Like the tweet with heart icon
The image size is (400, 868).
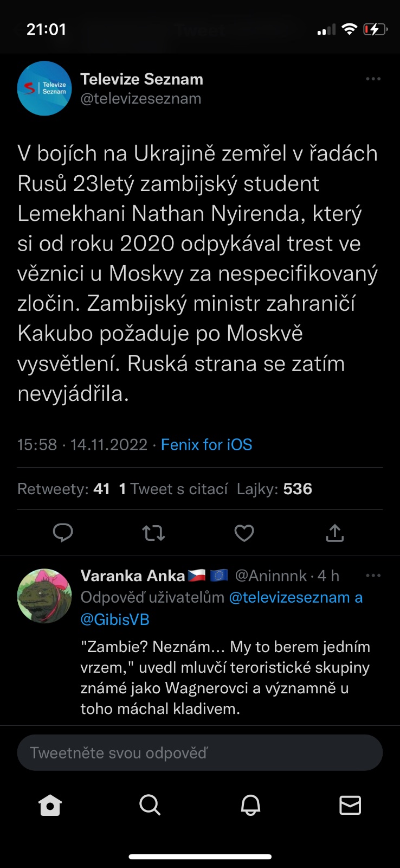click(244, 533)
